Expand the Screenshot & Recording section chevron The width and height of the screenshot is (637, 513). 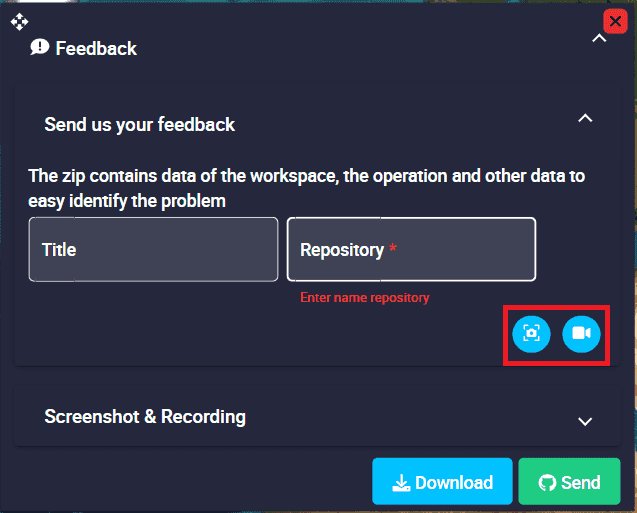585,421
